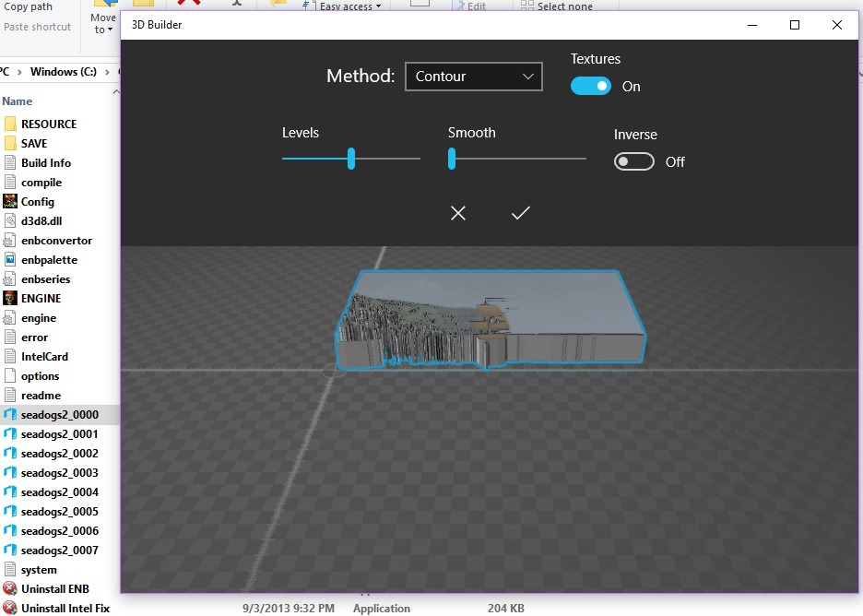863x616 pixels.
Task: Confirm import with the checkmark icon
Action: pos(520,213)
